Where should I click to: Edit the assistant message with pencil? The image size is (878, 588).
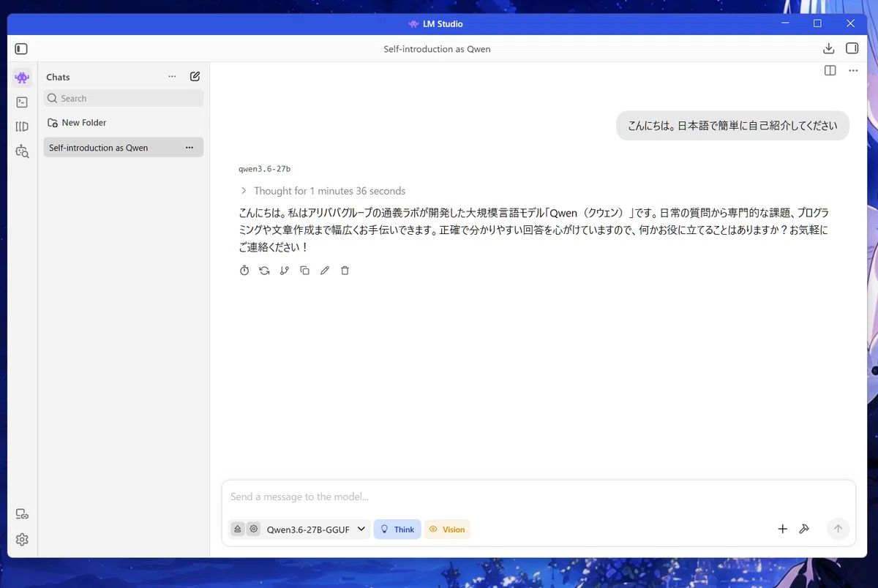coord(325,271)
